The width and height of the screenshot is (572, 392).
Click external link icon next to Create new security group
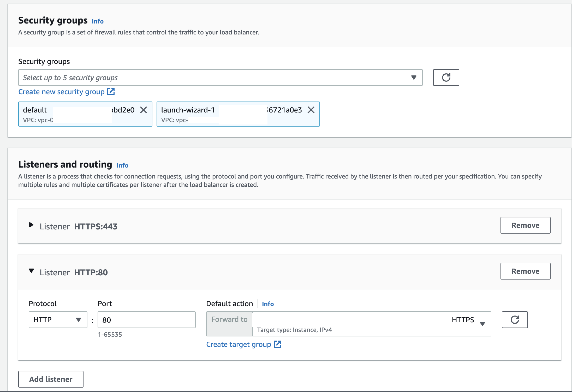(111, 92)
